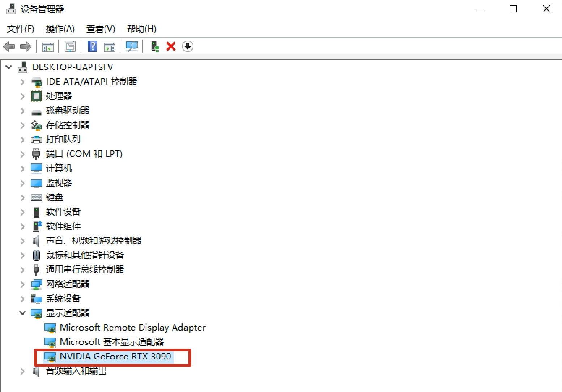Click the show/hide action pane icon
Image resolution: width=562 pixels, height=392 pixels.
tap(109, 47)
